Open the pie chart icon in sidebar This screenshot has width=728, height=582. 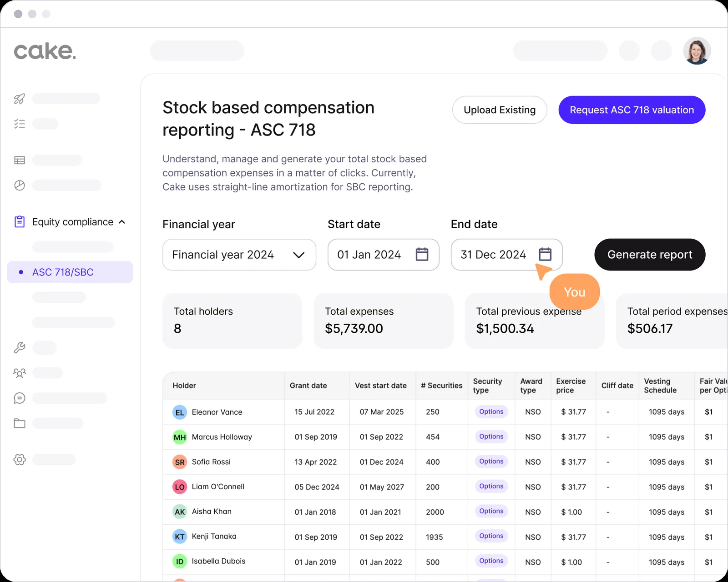pyautogui.click(x=20, y=185)
